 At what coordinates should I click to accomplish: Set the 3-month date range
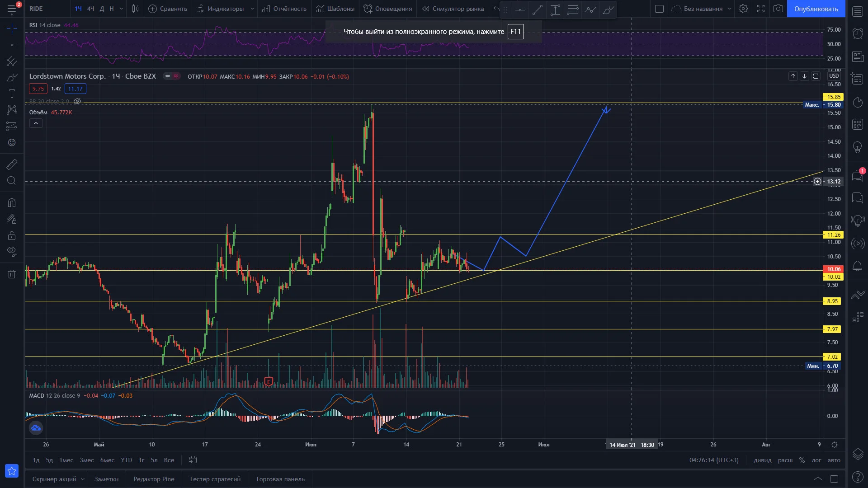(87, 460)
